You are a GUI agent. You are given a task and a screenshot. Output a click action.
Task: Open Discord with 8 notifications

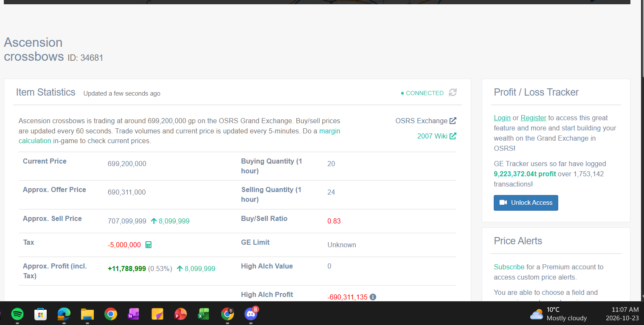(251, 314)
